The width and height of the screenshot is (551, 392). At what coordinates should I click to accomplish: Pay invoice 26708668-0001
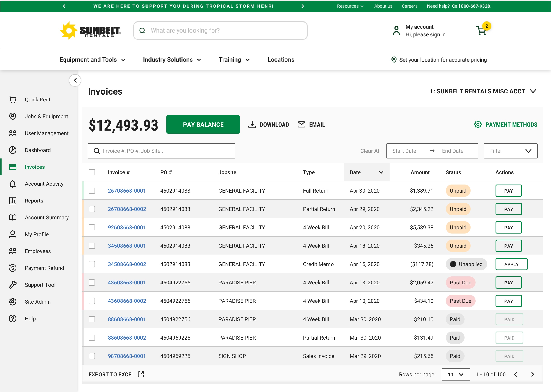(509, 191)
